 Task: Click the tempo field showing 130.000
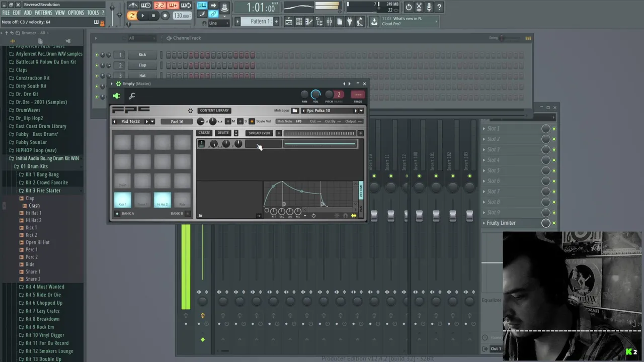181,16
